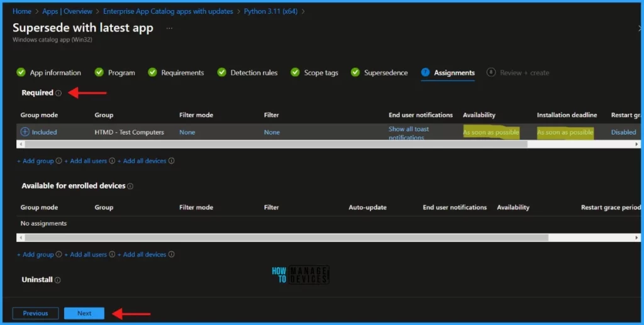Open Filter None link for HTMD group

point(272,132)
